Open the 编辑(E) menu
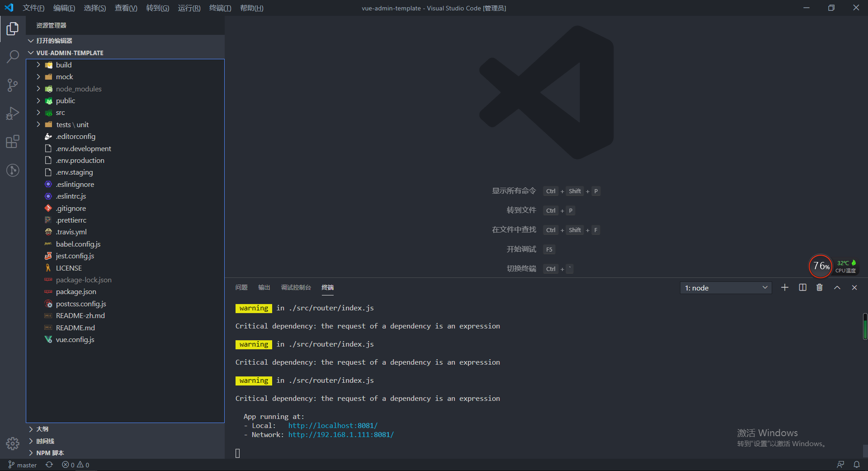 64,8
